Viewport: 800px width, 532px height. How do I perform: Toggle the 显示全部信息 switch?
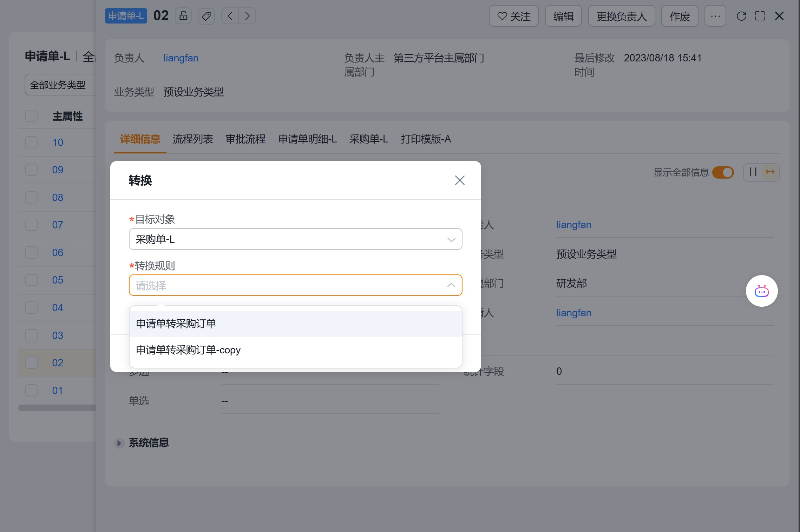[723, 172]
